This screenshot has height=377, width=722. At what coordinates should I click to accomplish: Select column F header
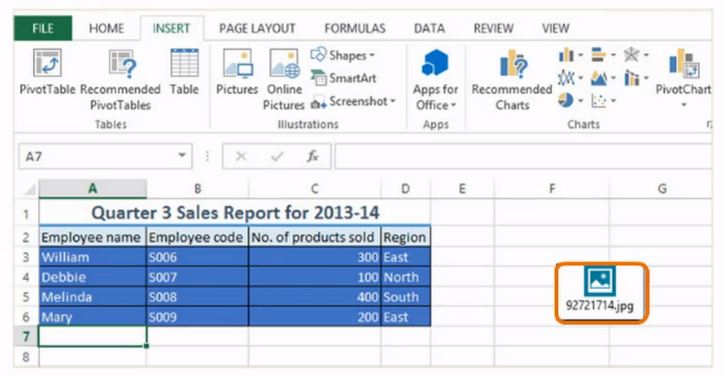[x=552, y=189]
